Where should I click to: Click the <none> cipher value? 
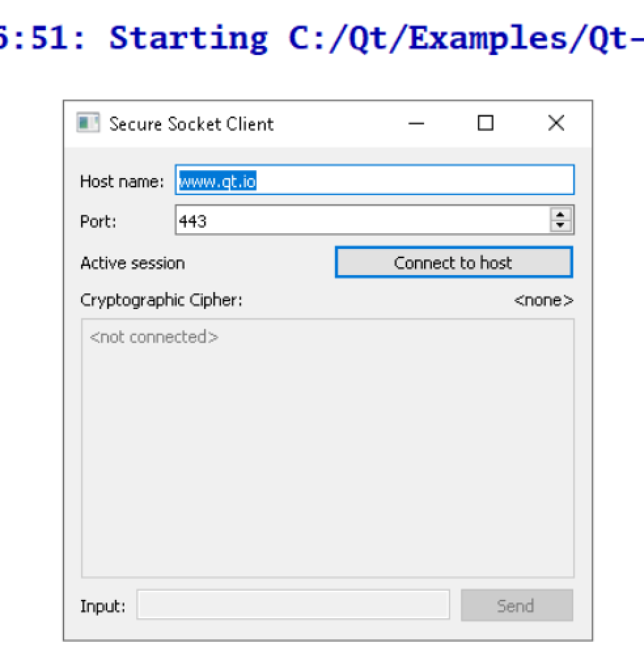pos(543,301)
